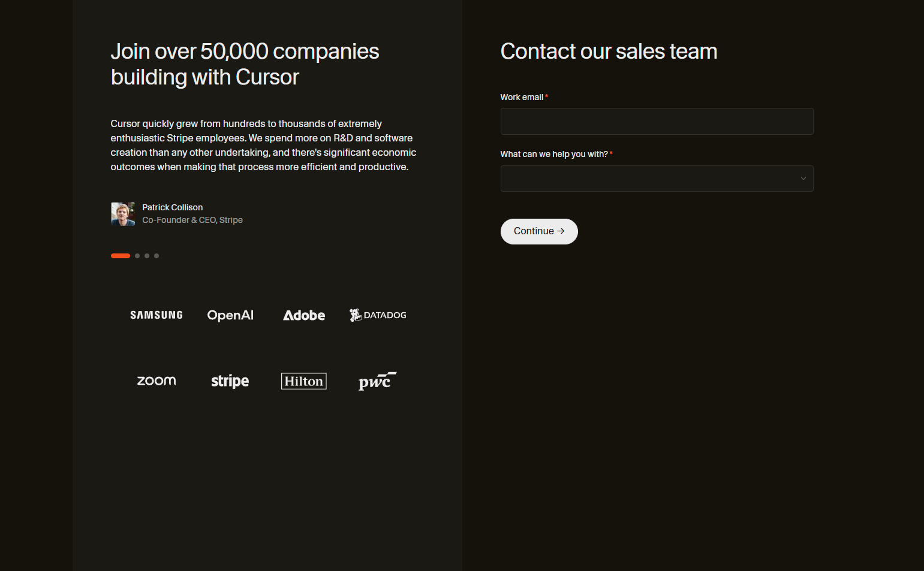Click the Zoom logo
This screenshot has height=571, width=924.
[156, 380]
